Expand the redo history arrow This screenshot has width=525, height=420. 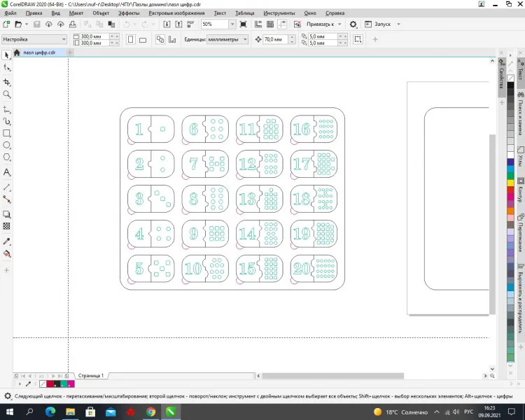(153, 24)
